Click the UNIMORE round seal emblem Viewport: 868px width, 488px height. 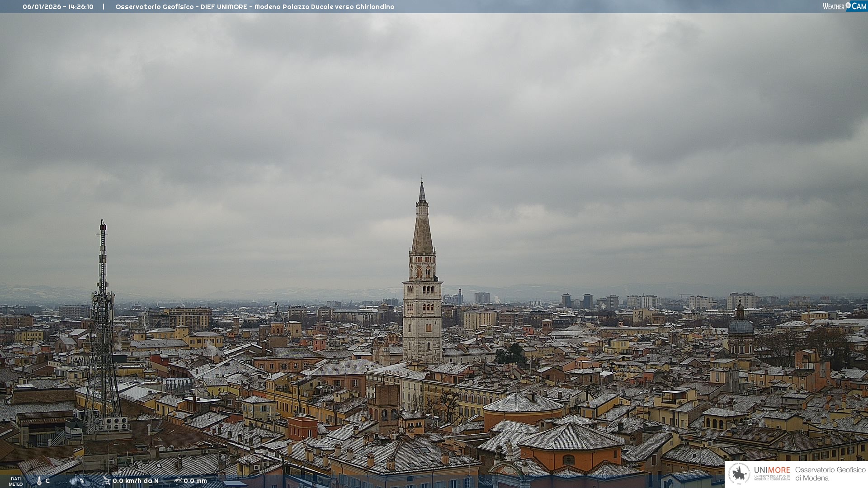[740, 474]
